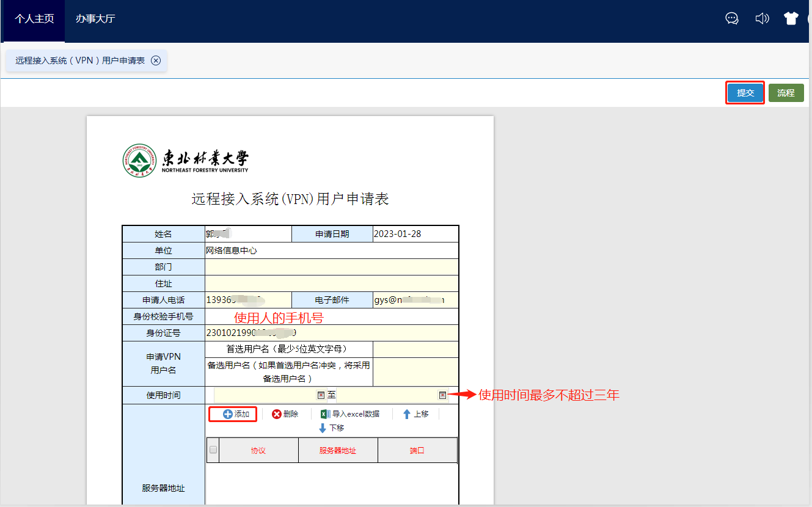Move row up with 上移
Screen dimensions: 812x507
(x=415, y=414)
